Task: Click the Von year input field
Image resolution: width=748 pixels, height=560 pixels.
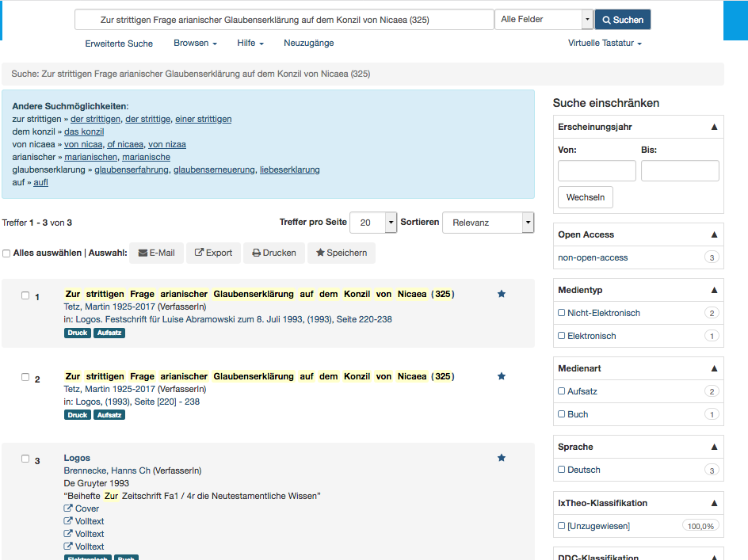Action: click(x=597, y=171)
